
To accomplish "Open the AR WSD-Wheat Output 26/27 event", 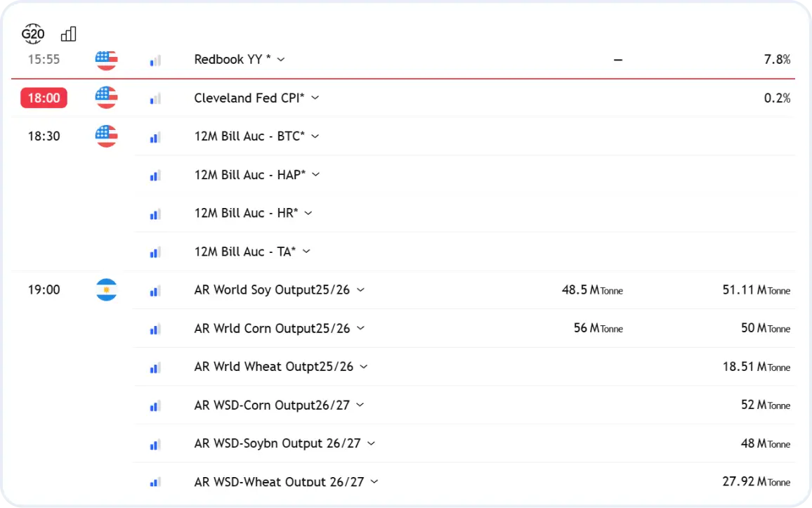I will point(279,481).
